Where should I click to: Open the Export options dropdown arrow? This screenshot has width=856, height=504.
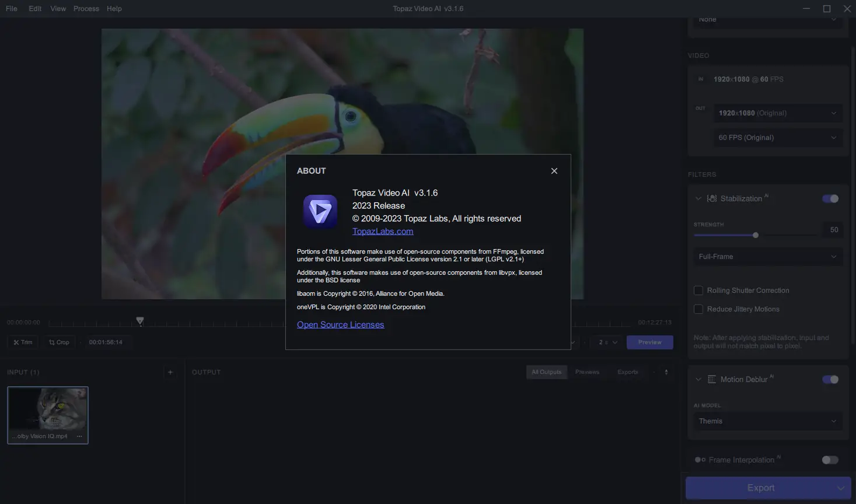[841, 488]
